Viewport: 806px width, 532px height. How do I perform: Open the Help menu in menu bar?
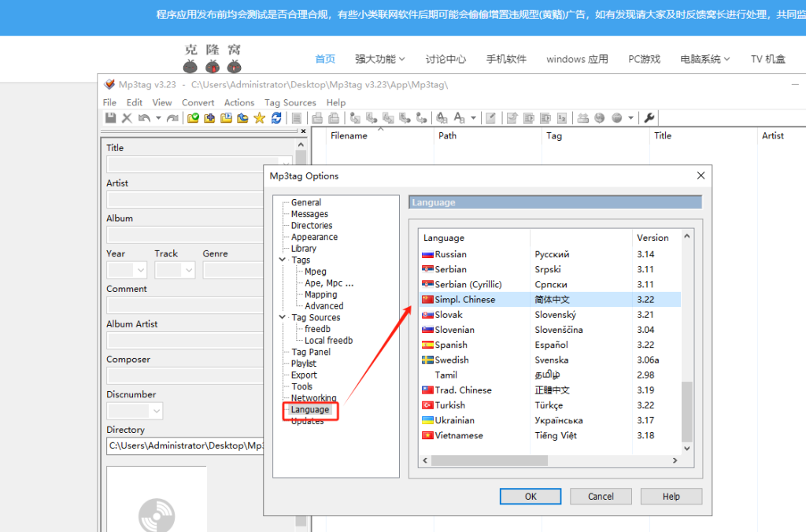coord(335,102)
